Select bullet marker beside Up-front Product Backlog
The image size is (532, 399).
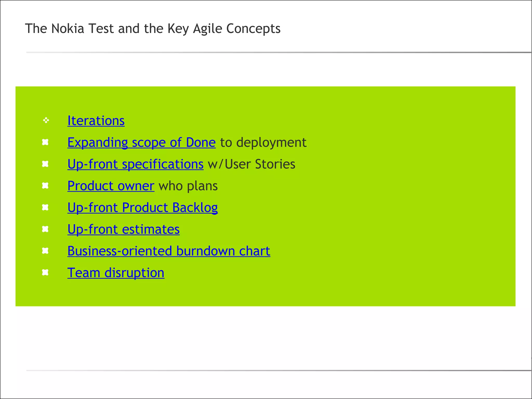pos(45,207)
